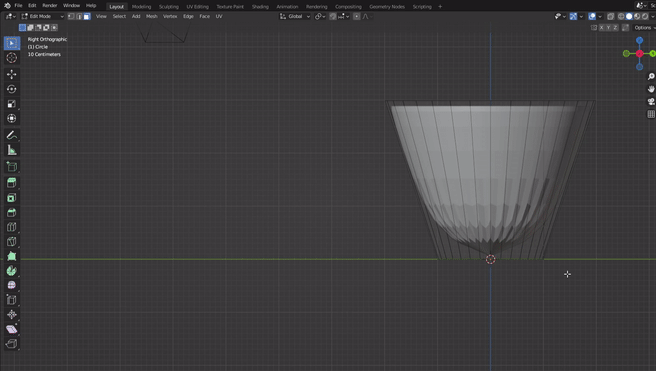Enable edge select mode

[x=79, y=16]
